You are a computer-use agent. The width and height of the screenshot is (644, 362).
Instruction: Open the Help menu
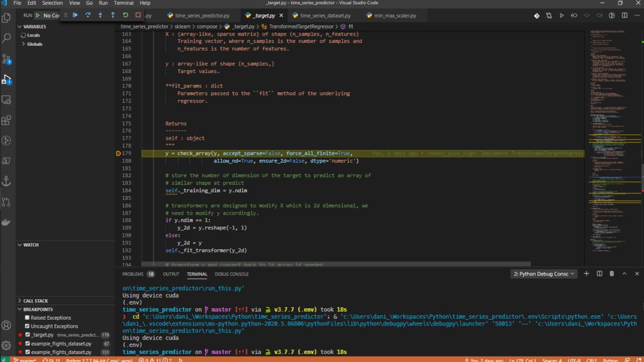(145, 3)
